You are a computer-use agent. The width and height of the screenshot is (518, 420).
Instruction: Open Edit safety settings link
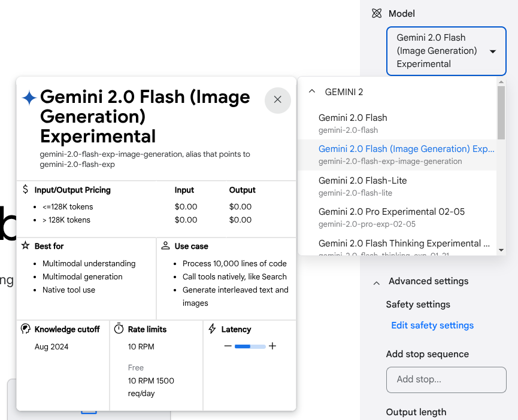pos(432,325)
